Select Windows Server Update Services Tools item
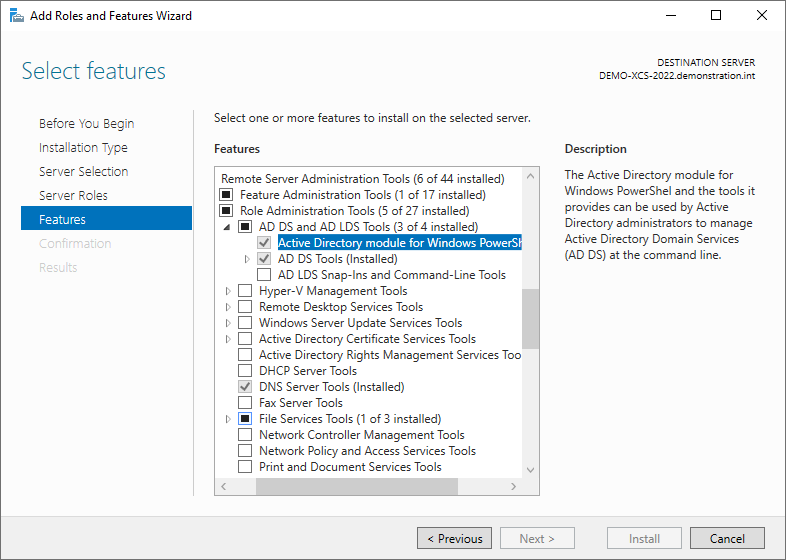 click(x=360, y=323)
